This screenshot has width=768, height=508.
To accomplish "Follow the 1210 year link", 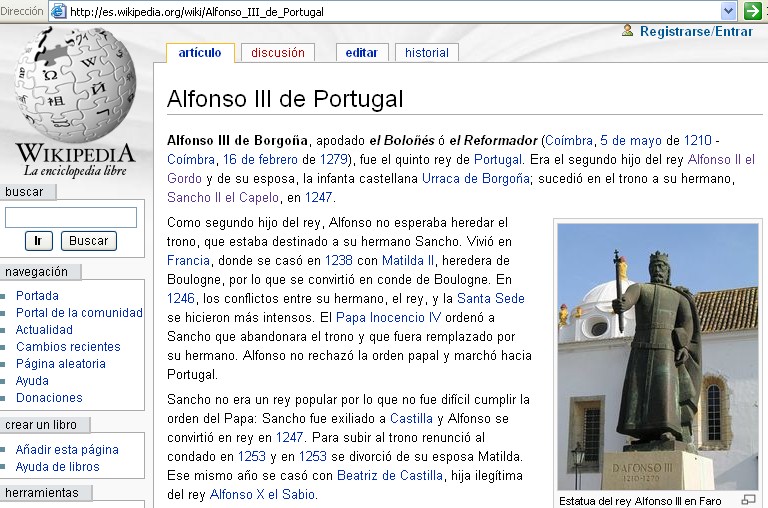I will click(697, 141).
